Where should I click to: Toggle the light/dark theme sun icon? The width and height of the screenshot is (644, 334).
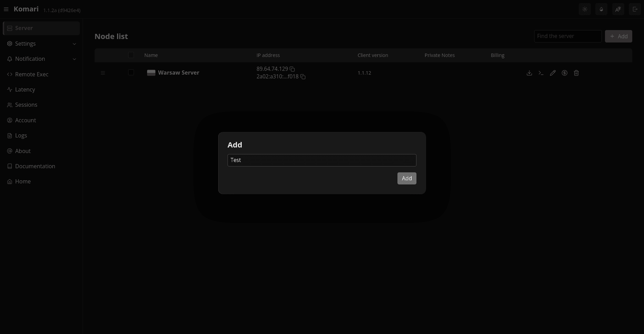[x=585, y=9]
